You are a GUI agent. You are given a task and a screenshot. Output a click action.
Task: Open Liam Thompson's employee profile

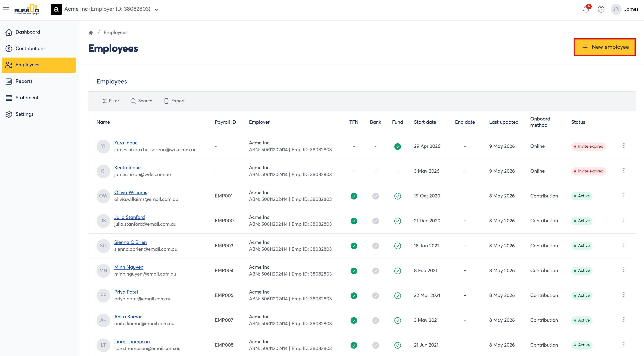coord(132,341)
